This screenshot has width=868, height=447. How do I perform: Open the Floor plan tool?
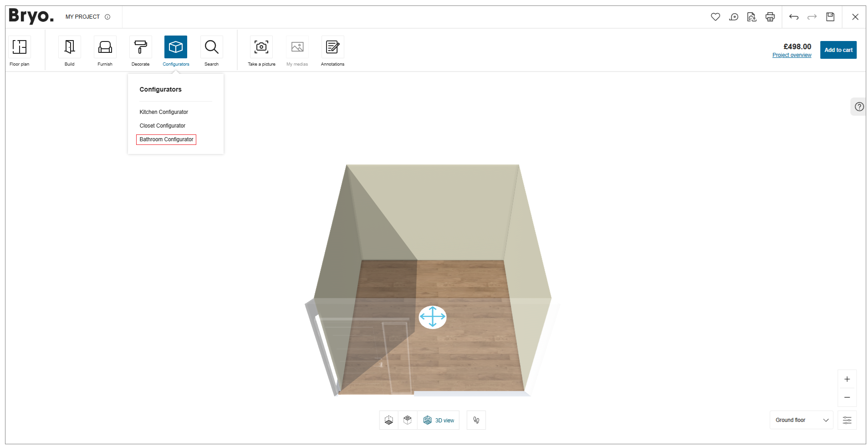(19, 50)
